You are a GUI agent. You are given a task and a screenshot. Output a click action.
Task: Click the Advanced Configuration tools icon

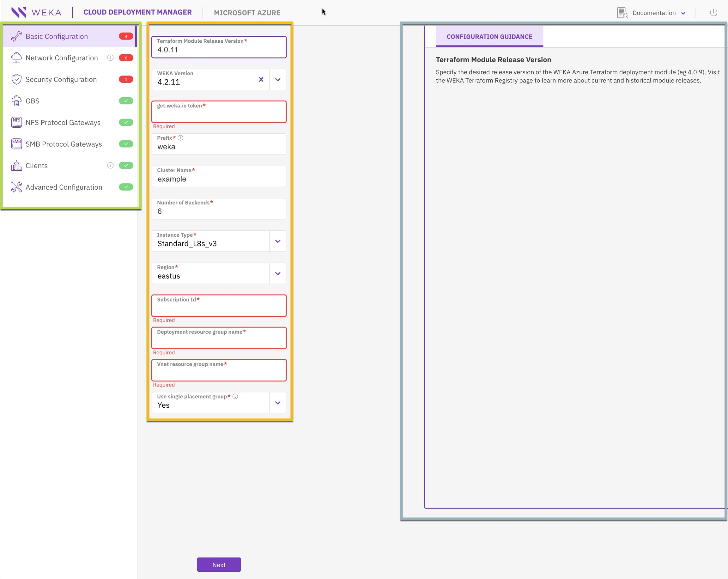[x=16, y=187]
